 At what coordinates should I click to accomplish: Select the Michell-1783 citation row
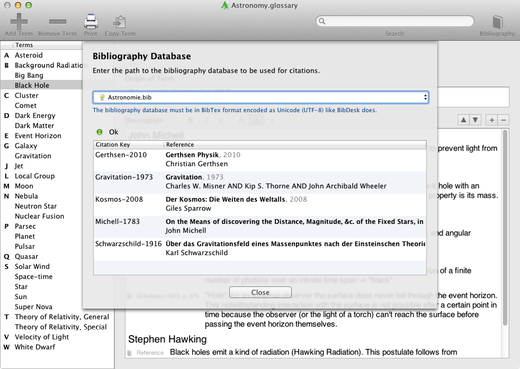pyautogui.click(x=260, y=227)
